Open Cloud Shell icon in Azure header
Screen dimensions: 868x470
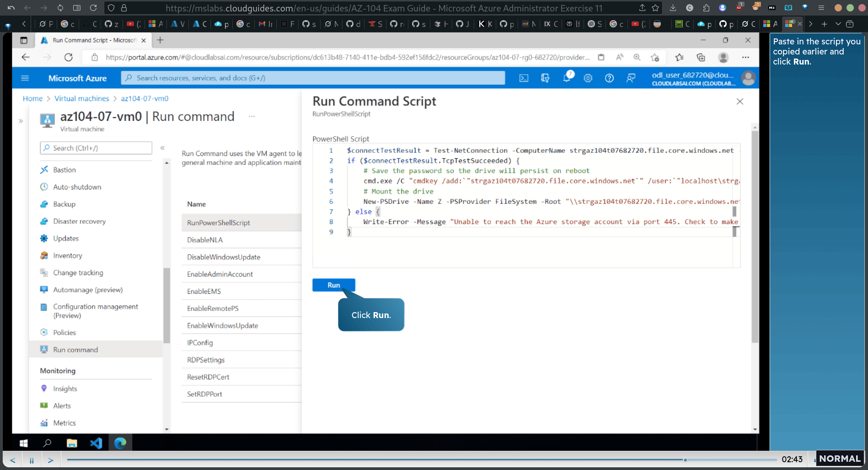pyautogui.click(x=524, y=78)
